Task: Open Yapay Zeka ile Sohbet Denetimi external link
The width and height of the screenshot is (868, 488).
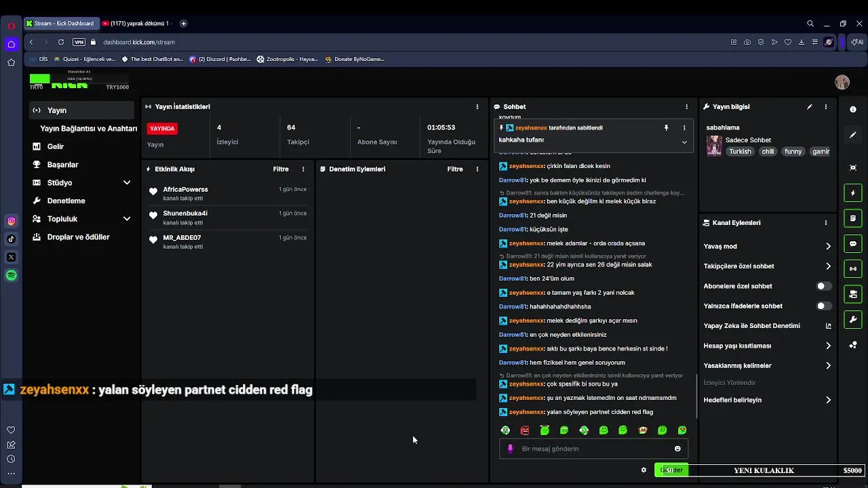Action: (828, 326)
